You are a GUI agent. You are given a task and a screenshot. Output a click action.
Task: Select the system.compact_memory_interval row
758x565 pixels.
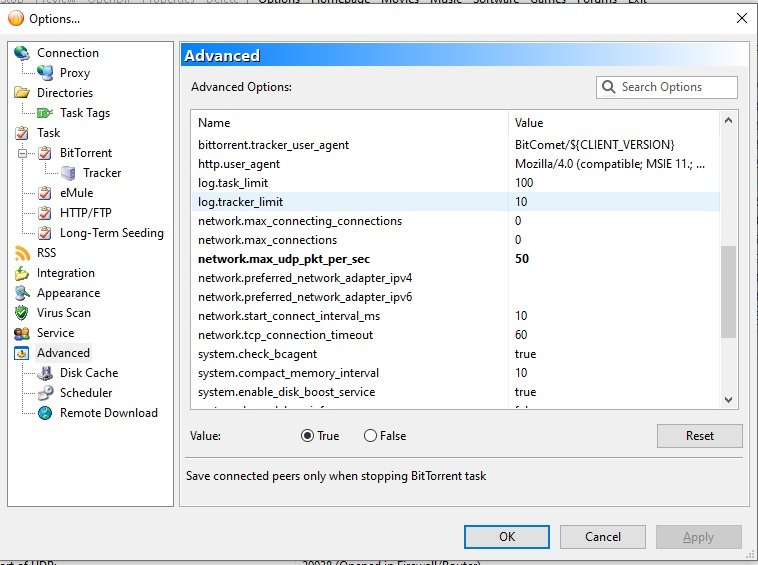point(455,373)
